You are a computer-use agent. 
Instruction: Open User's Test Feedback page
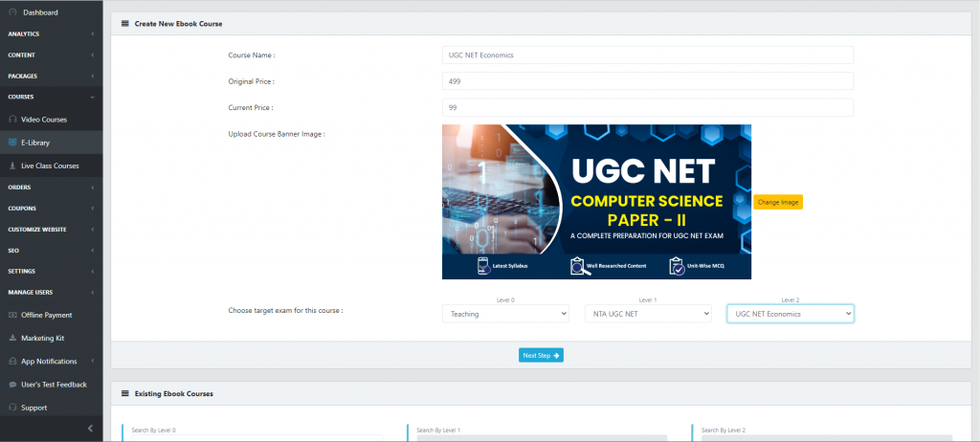52,385
